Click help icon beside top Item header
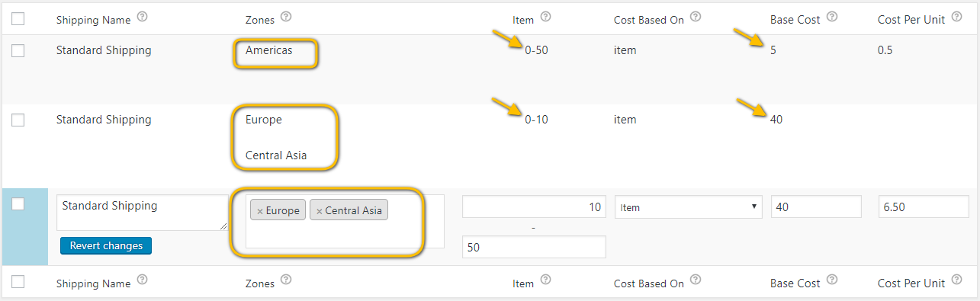This screenshot has width=980, height=301. pyautogui.click(x=545, y=18)
